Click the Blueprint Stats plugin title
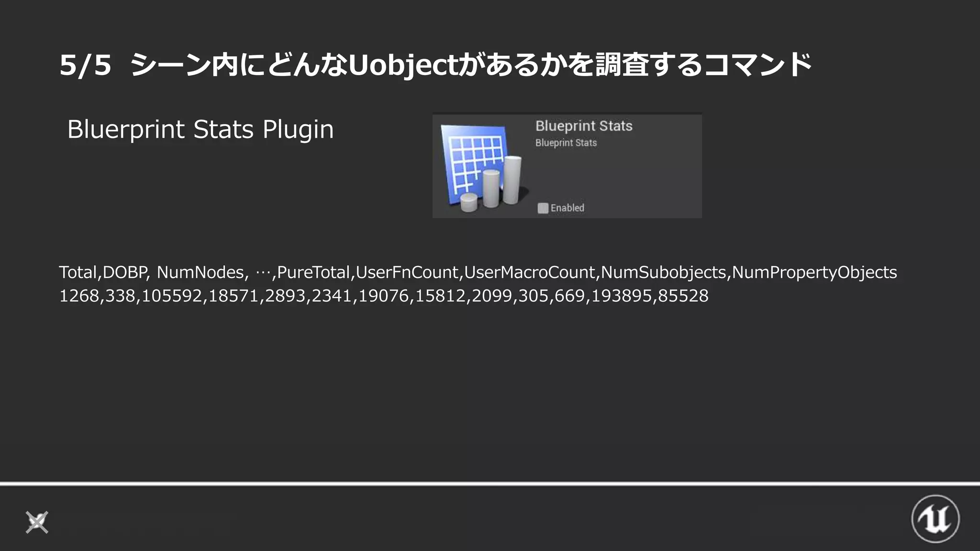This screenshot has width=980, height=551. coord(584,126)
